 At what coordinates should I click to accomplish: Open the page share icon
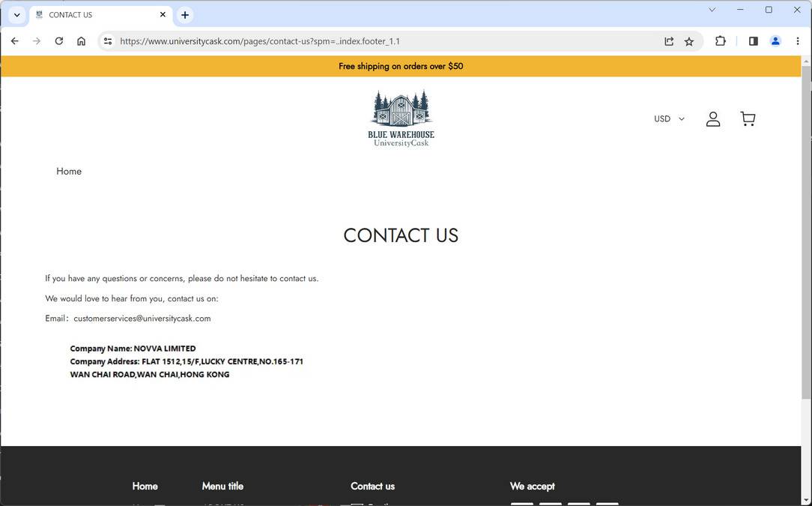click(668, 41)
